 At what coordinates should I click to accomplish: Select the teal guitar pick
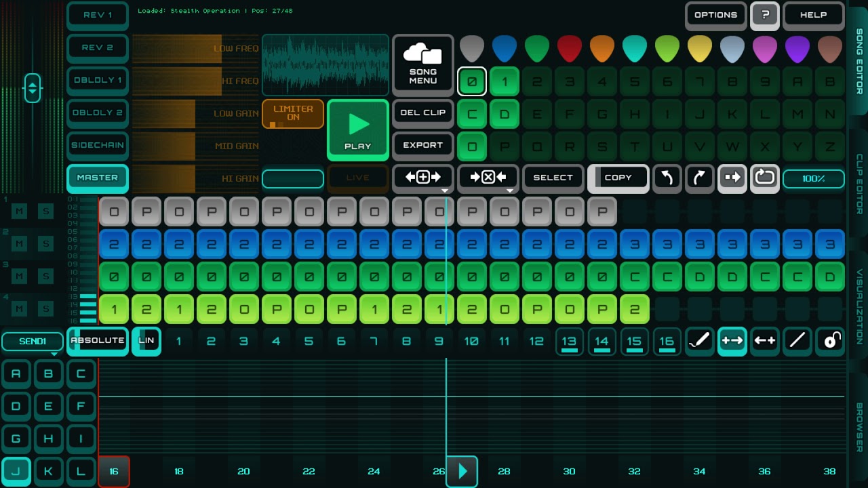pyautogui.click(x=635, y=49)
